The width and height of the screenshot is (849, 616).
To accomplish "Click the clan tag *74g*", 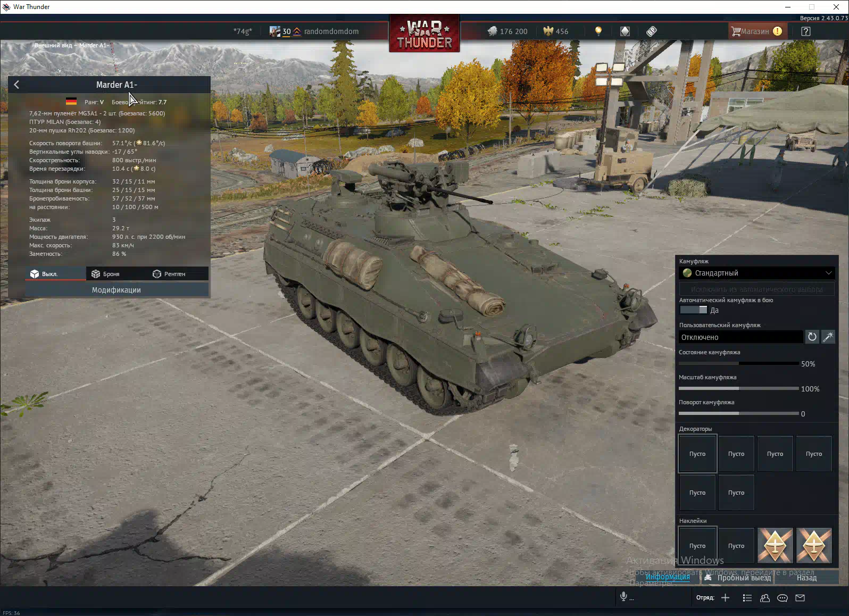I will tap(243, 31).
